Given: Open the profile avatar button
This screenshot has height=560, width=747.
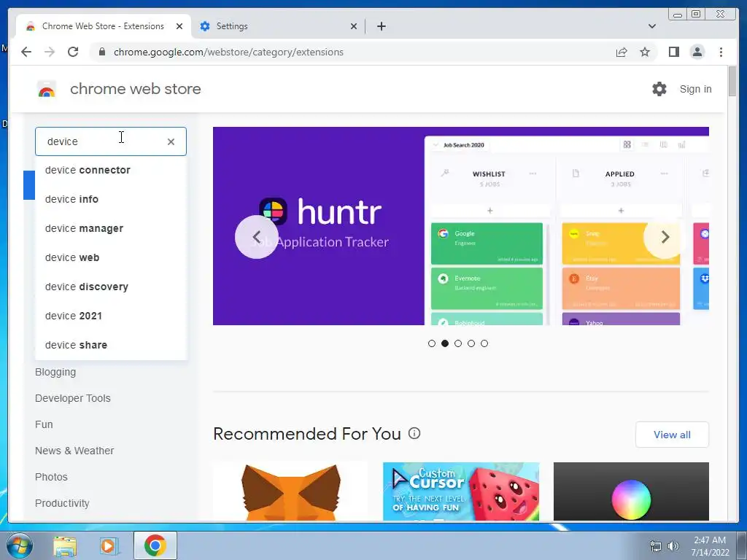Looking at the screenshot, I should point(697,52).
